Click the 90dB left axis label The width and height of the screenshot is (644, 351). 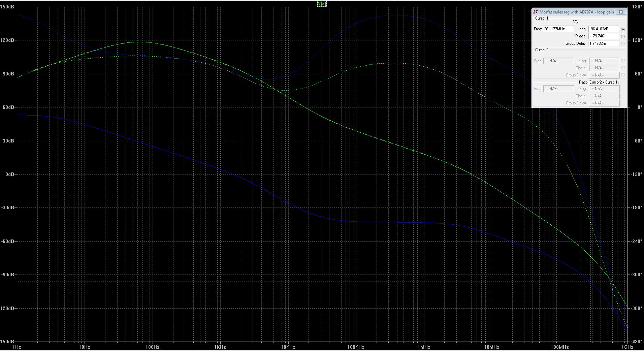click(8, 74)
